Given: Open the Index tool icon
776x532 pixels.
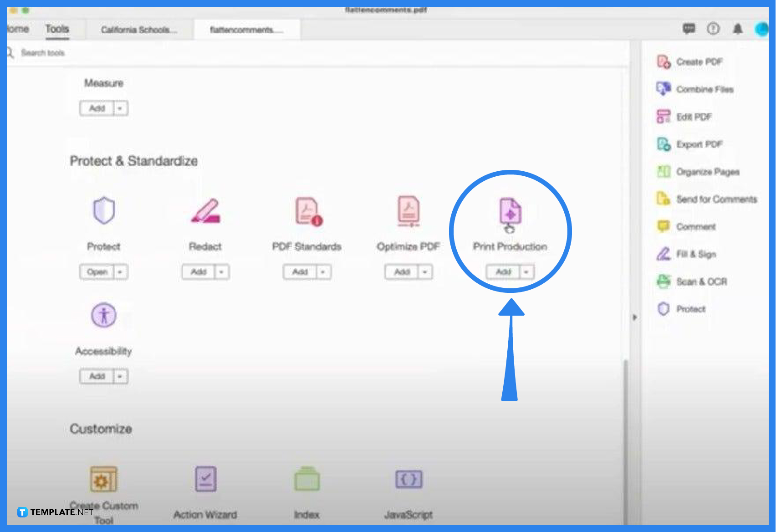Looking at the screenshot, I should point(307,479).
